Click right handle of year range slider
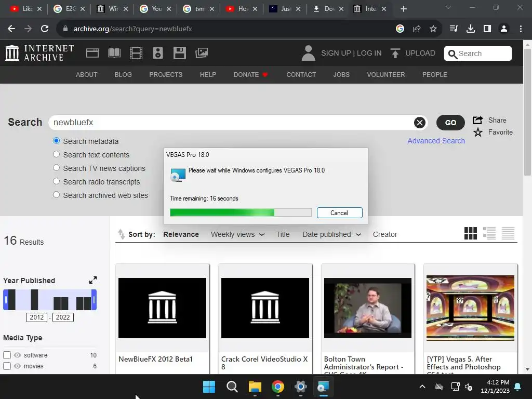The width and height of the screenshot is (532, 399). [x=95, y=300]
